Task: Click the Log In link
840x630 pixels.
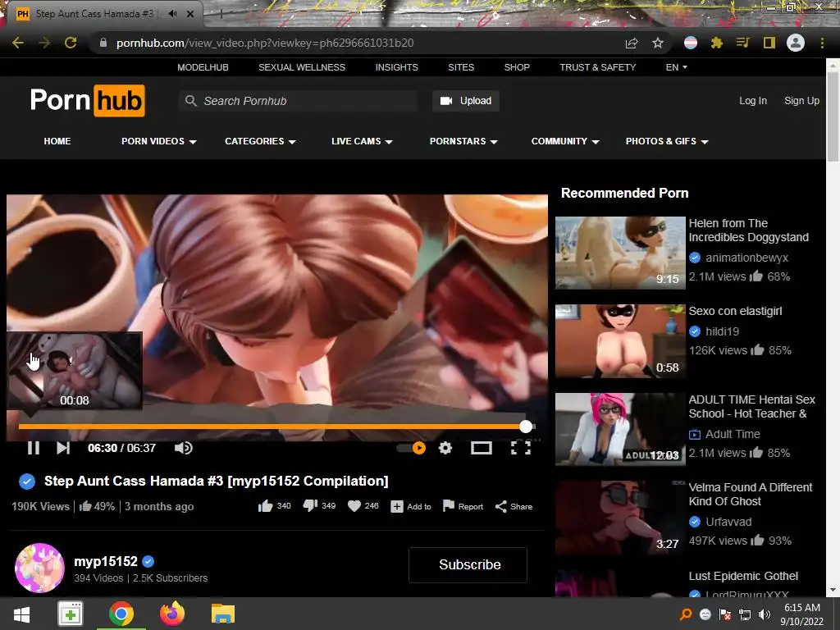Action: click(753, 101)
